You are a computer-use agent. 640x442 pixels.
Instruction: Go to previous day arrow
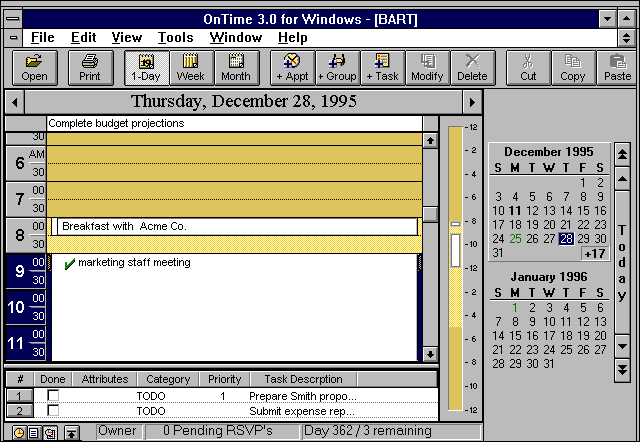pos(14,102)
